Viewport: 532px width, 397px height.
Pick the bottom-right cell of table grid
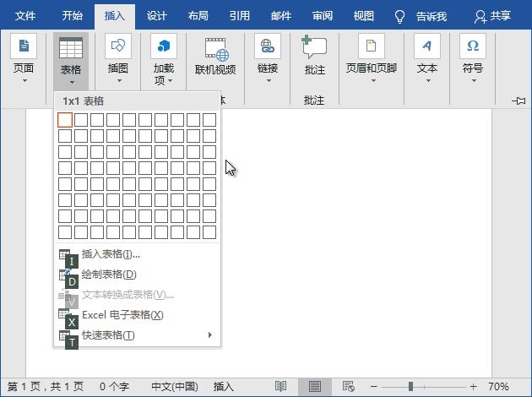209,232
